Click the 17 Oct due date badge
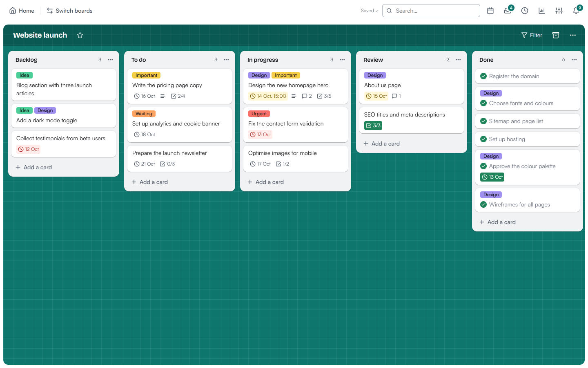This screenshot has width=588, height=368. tap(261, 164)
